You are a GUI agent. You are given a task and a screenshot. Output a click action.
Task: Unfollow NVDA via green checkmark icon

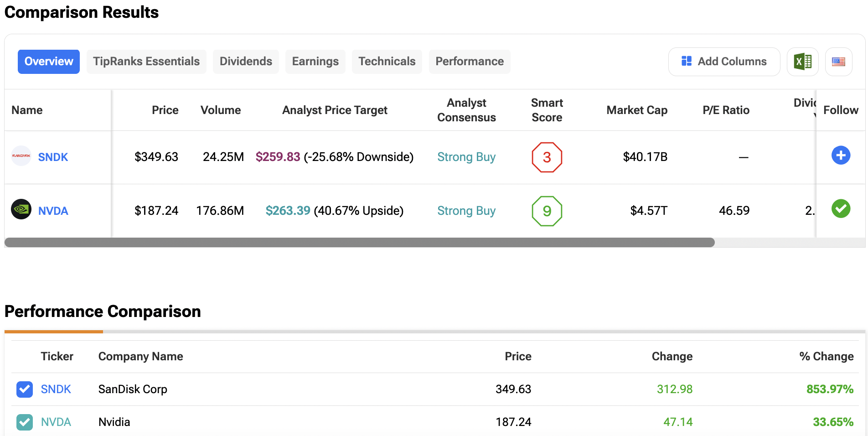tap(841, 209)
